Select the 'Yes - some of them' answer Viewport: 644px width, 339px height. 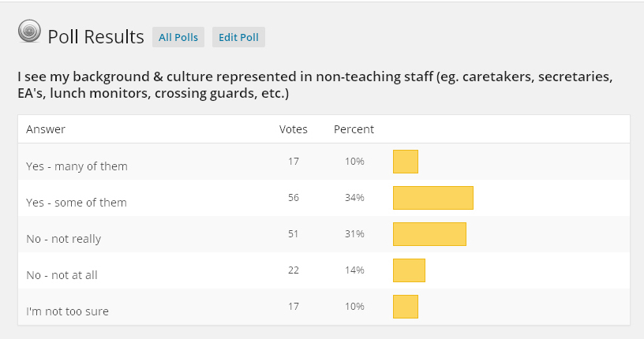[77, 202]
